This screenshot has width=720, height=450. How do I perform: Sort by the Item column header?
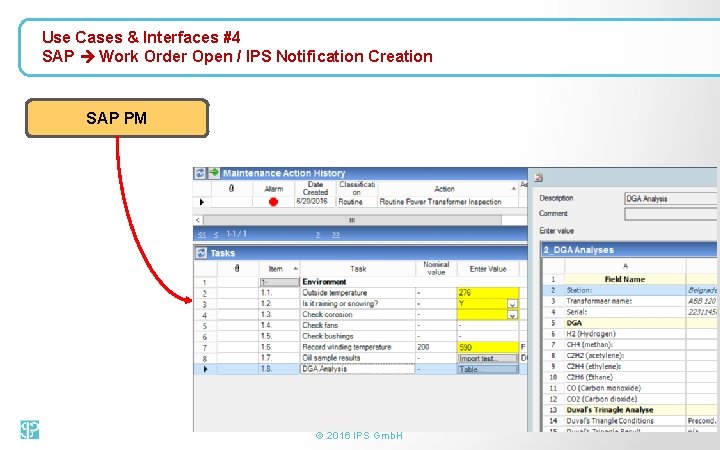(279, 269)
